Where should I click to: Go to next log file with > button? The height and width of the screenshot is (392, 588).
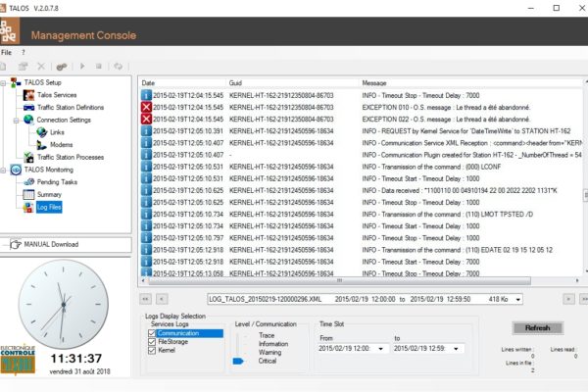(568, 299)
